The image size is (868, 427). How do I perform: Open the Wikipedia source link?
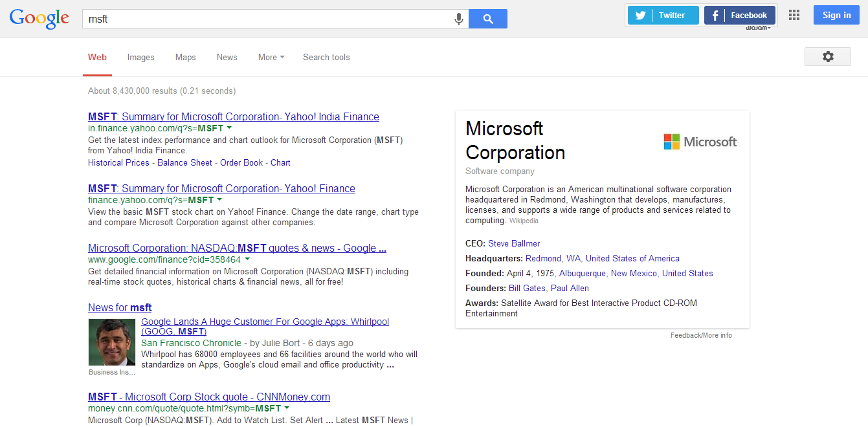(524, 221)
